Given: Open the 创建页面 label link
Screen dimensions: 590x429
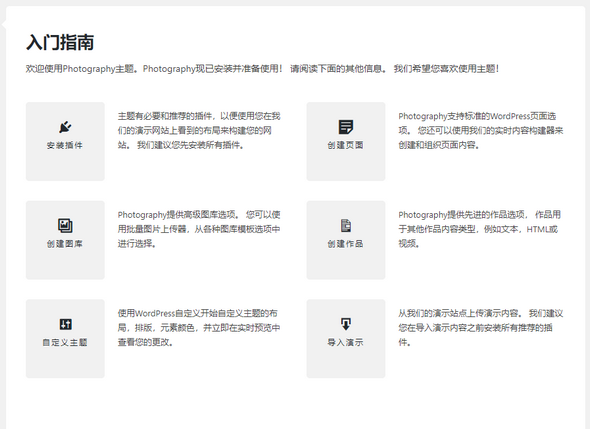Looking at the screenshot, I should click(x=345, y=145).
